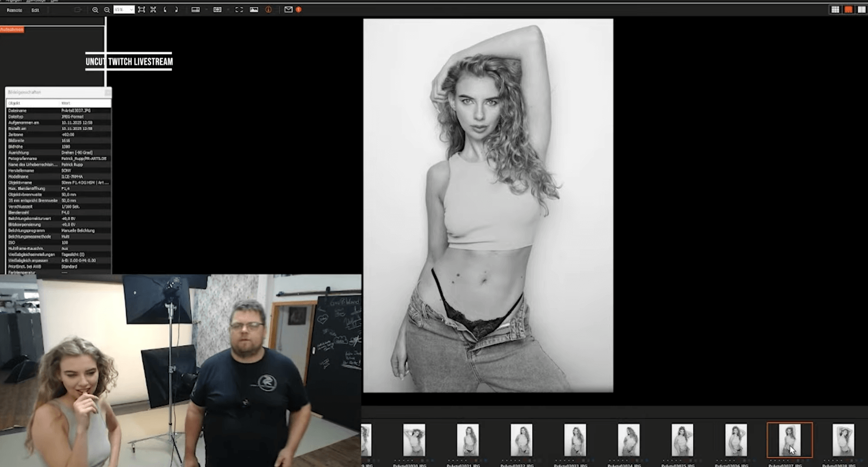Switch to side-by-side compare view
This screenshot has height=467, width=868.
861,9
